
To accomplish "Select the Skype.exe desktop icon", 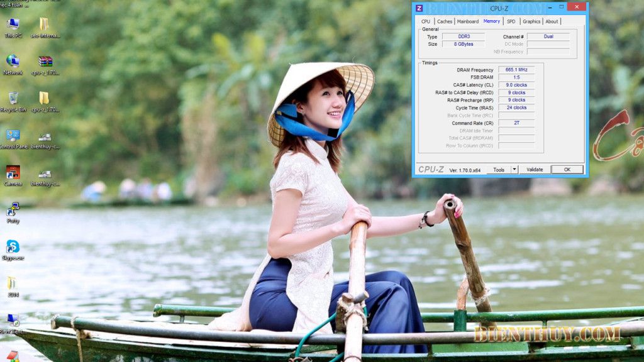I will [13, 250].
